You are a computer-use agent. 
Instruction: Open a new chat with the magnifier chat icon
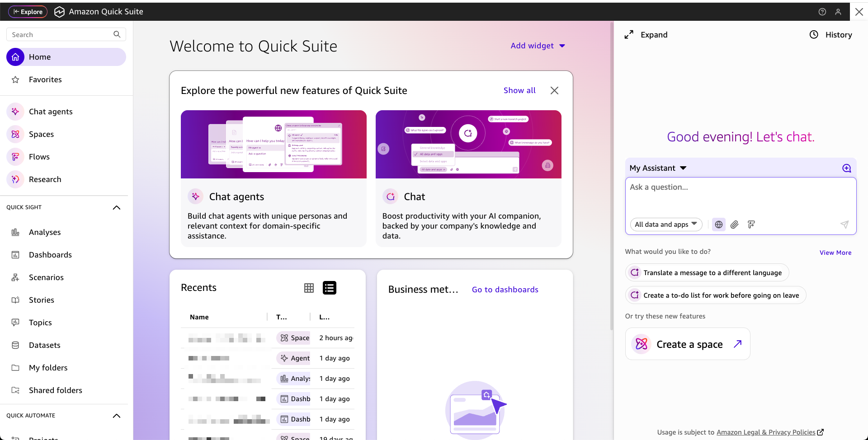(x=846, y=168)
